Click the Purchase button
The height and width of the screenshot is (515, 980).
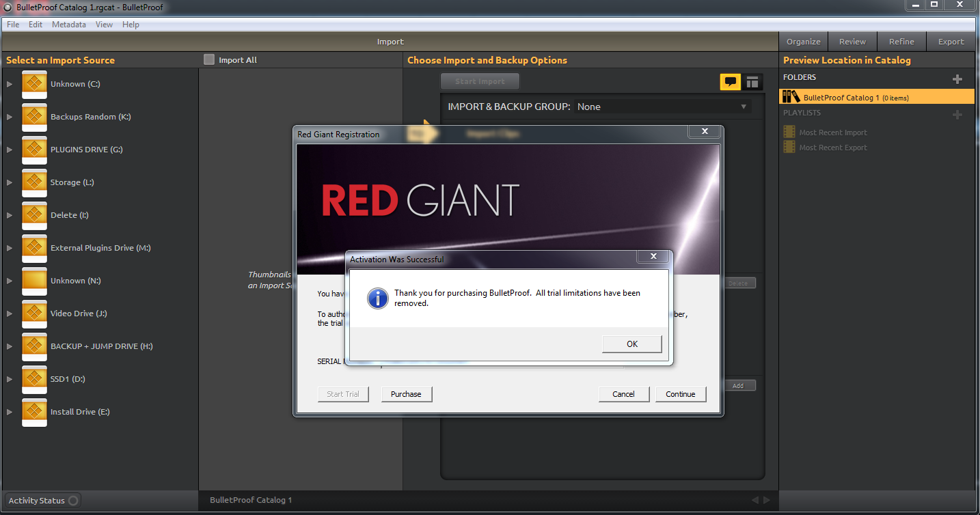coord(406,394)
